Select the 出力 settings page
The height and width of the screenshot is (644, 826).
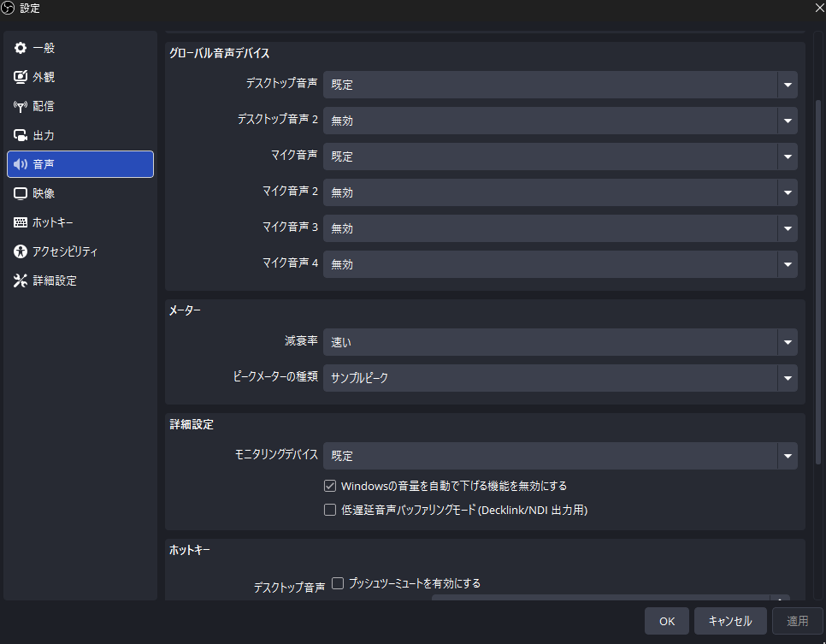pos(80,135)
